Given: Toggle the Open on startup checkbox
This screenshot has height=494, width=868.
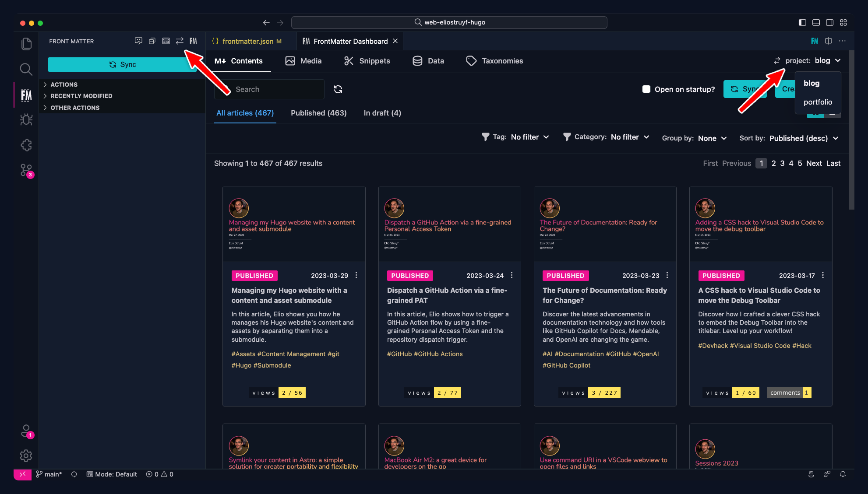Looking at the screenshot, I should pos(646,89).
